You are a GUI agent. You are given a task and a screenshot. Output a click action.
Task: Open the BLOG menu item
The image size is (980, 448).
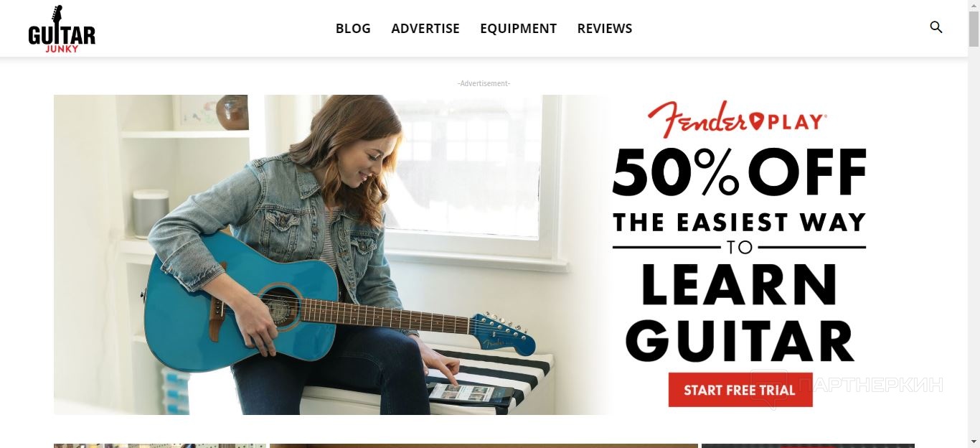tap(353, 29)
